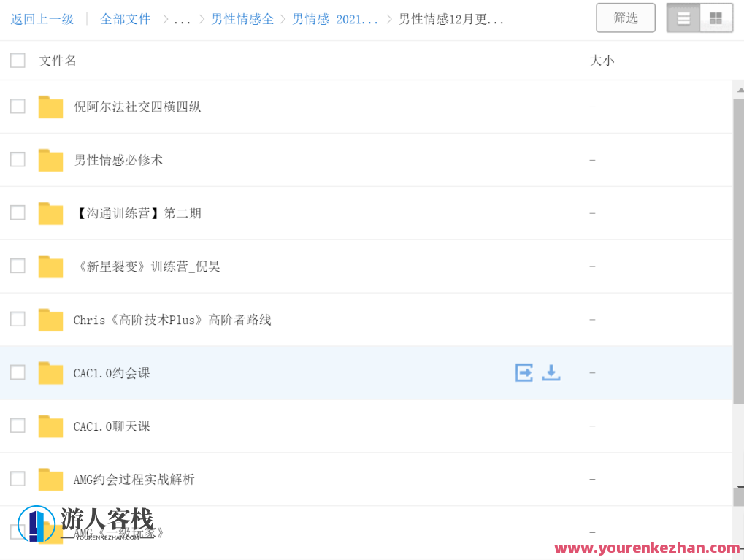
Task: Open 男情感 2021... breadcrumb link
Action: click(335, 19)
